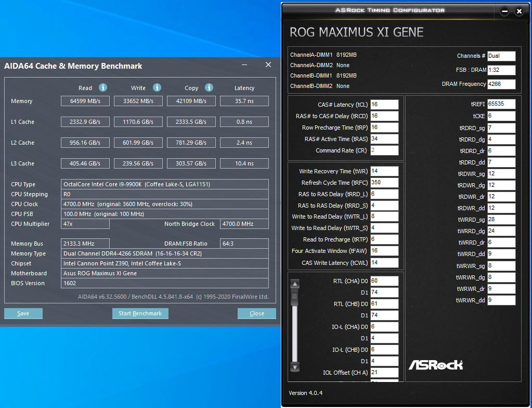Minimize ASRock Timing Configurator window
This screenshot has height=408, width=532.
[504, 11]
